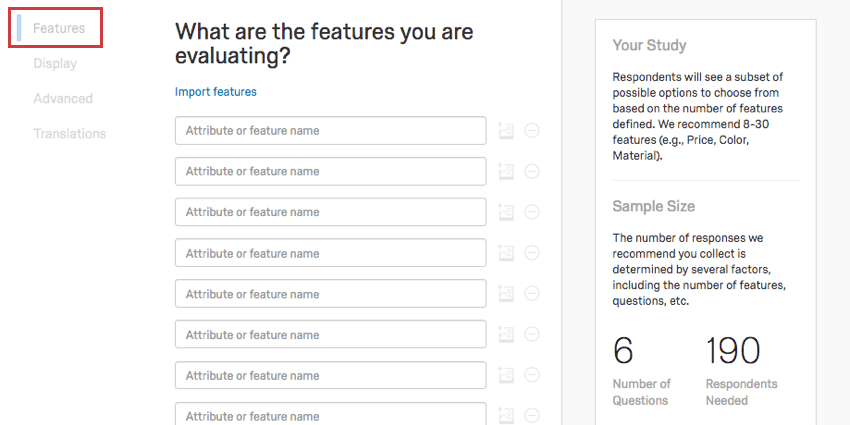
Task: Switch to the Display tab
Action: [54, 63]
